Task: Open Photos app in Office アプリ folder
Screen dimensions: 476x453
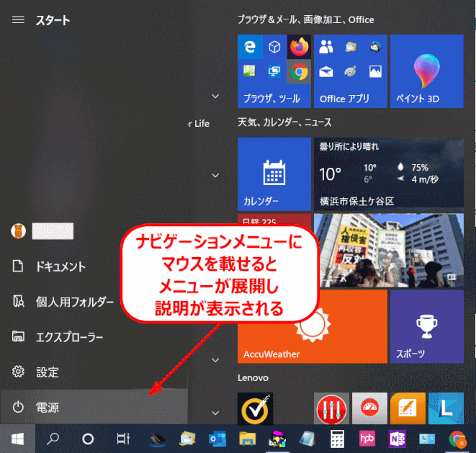Action: [x=375, y=71]
